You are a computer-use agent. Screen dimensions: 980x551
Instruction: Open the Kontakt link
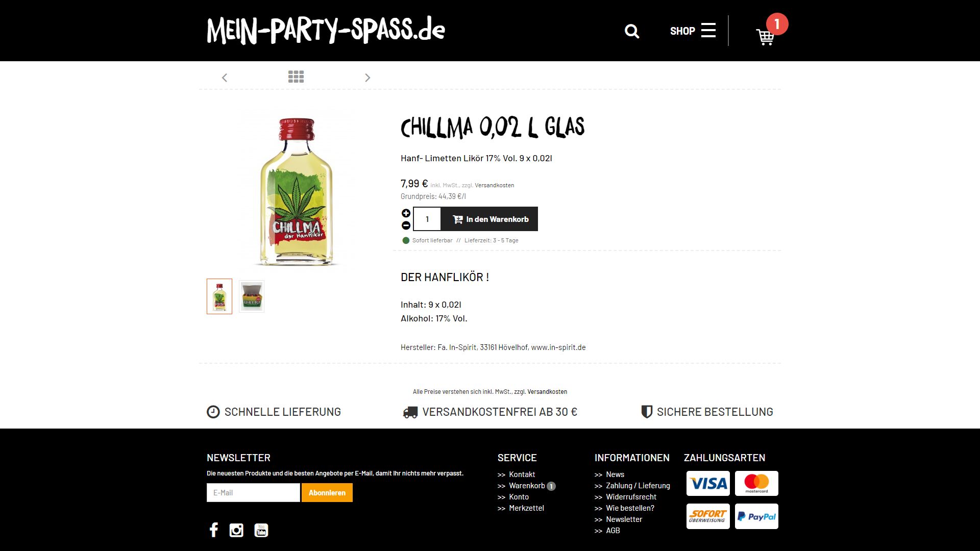(x=522, y=474)
